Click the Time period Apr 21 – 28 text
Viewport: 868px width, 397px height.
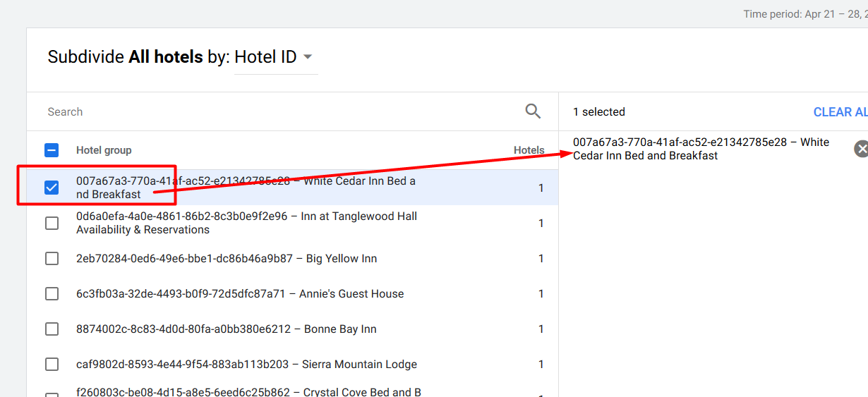[x=805, y=14]
